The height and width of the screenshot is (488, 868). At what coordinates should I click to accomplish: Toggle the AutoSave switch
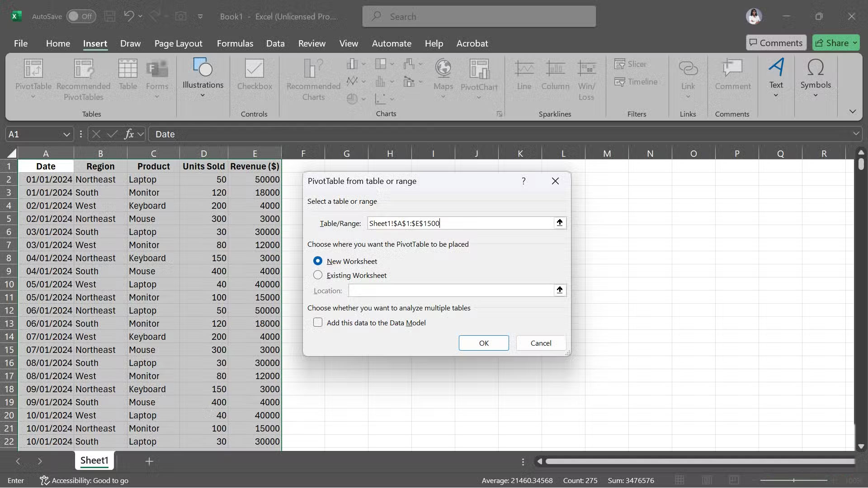click(x=81, y=17)
